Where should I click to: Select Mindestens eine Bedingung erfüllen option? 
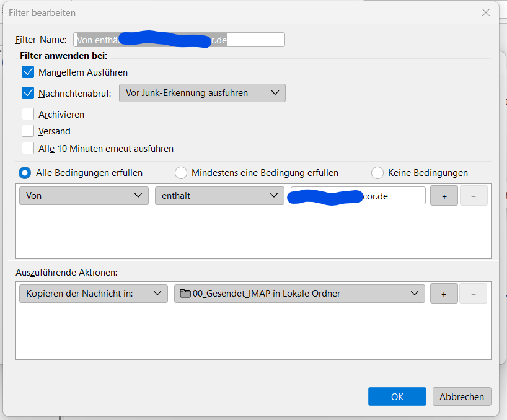pos(181,173)
